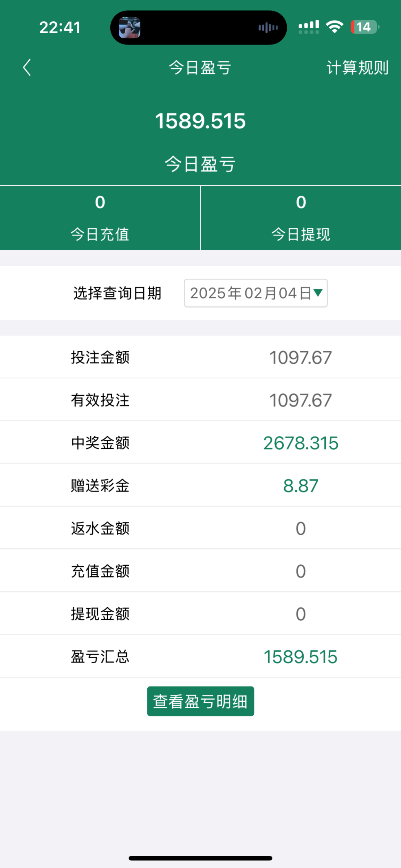Tap the 赠送彩金 row

coord(200,485)
